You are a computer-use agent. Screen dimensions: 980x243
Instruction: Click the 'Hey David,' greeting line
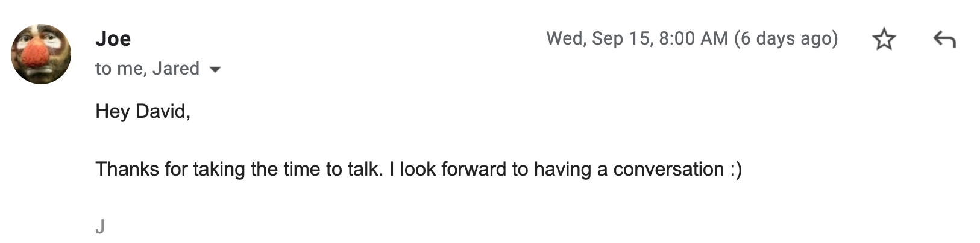point(143,111)
